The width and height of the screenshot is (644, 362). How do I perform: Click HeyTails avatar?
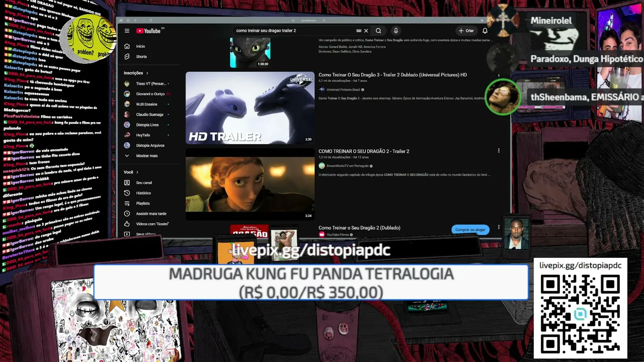pos(127,135)
